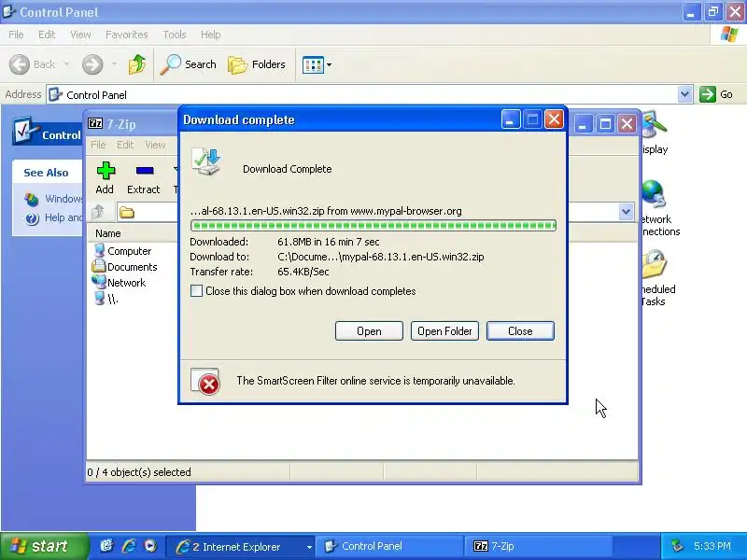Open the Help menu in Control Panel

(x=211, y=35)
